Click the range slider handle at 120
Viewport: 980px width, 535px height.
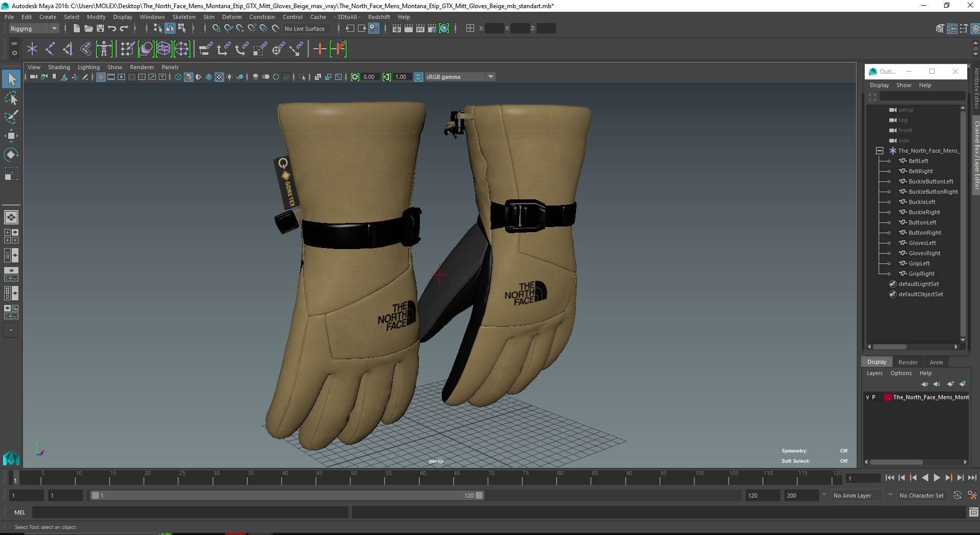pos(479,496)
